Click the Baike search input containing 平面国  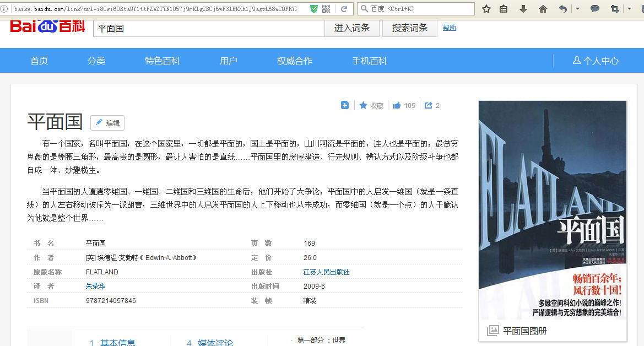point(209,28)
